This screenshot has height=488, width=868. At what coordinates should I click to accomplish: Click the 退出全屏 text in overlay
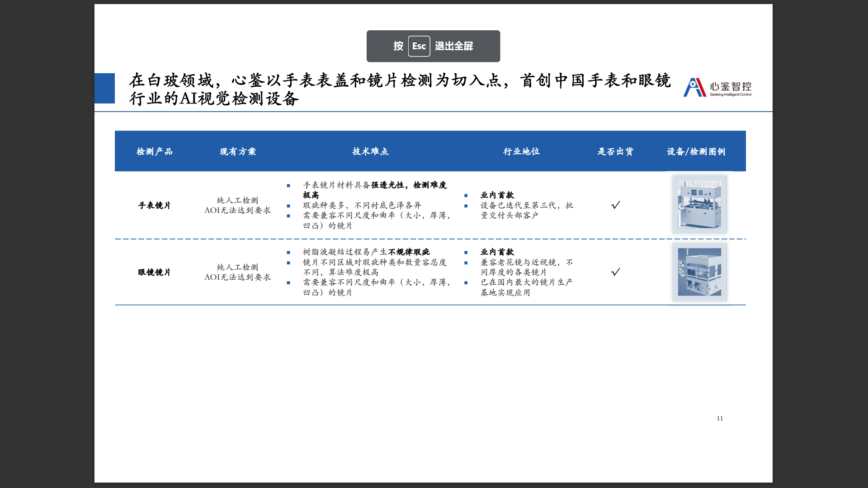tap(454, 46)
